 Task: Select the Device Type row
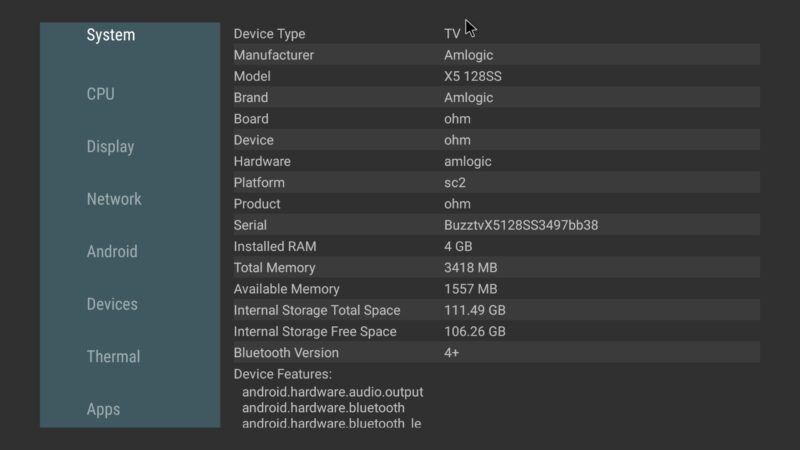[x=495, y=34]
